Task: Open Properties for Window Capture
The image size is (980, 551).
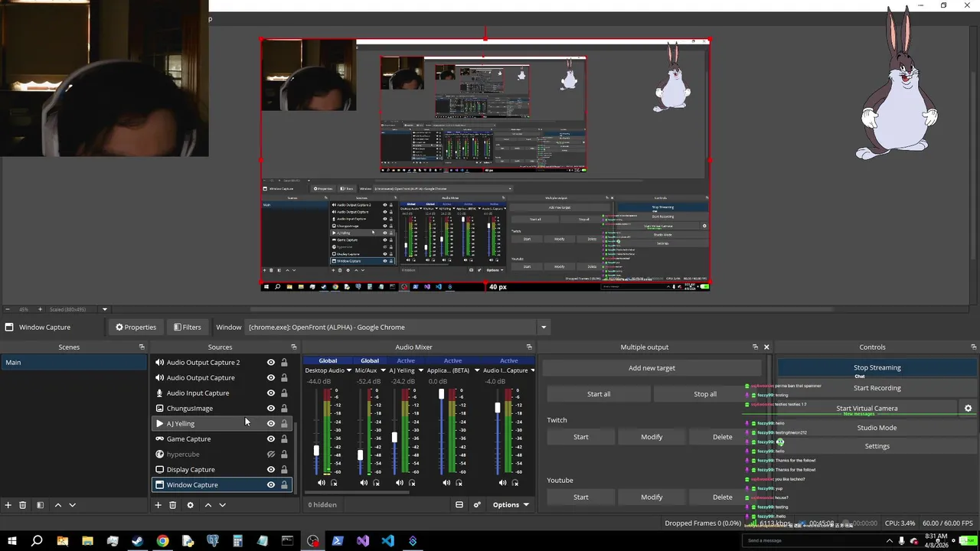Action: coord(136,328)
